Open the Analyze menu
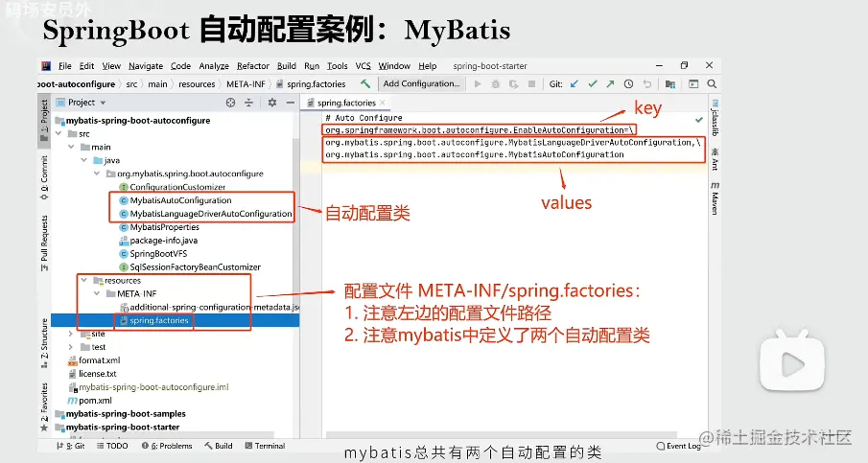 point(214,66)
